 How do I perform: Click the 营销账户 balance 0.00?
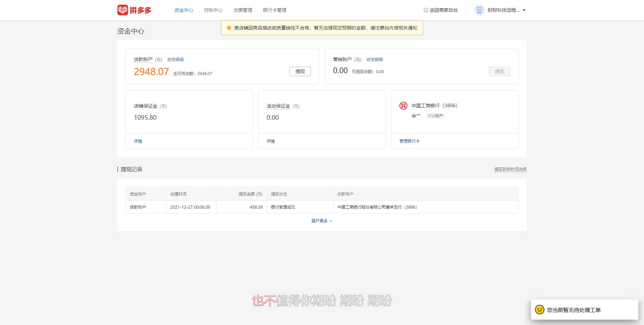click(340, 70)
